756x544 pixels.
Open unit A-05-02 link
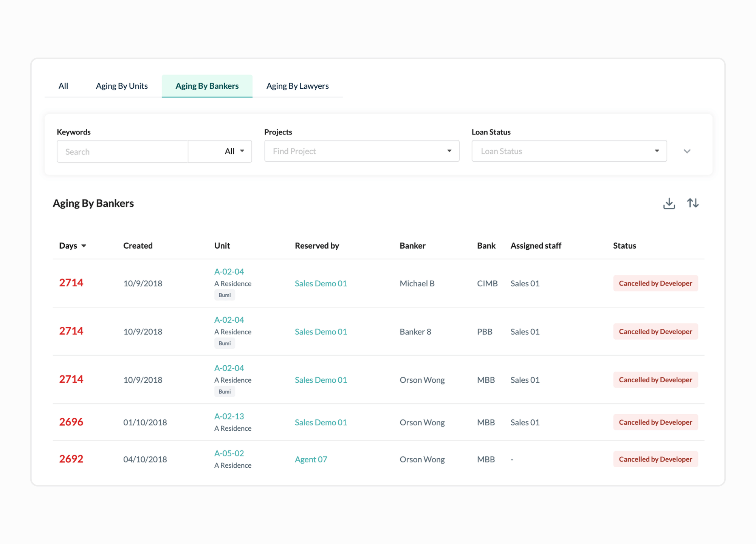click(229, 453)
